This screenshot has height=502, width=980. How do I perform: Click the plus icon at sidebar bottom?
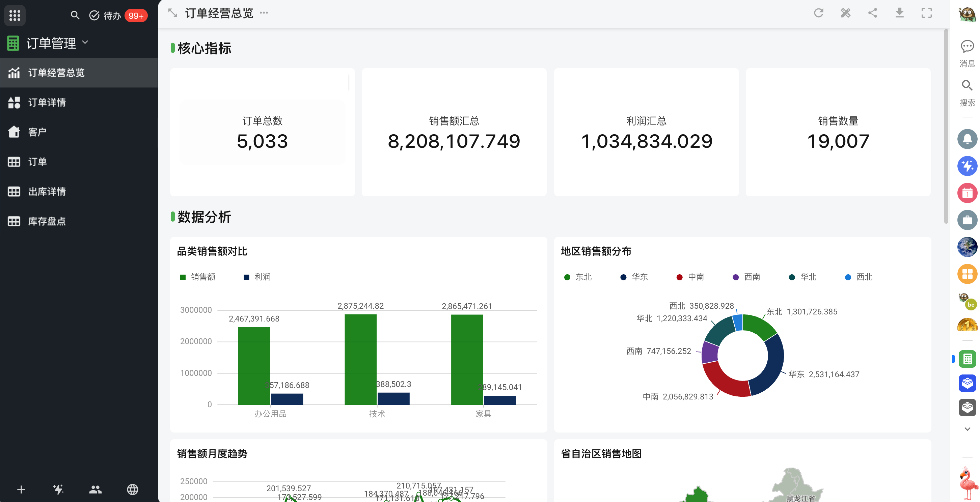tap(21, 490)
